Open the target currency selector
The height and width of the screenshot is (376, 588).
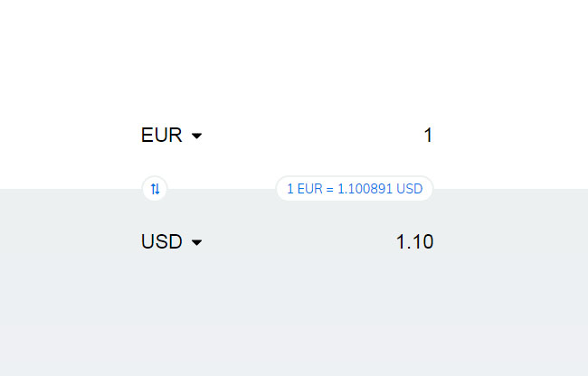(x=171, y=242)
